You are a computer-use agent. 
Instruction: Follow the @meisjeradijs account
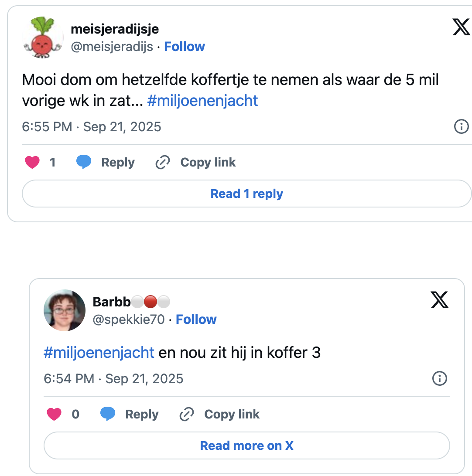tap(185, 47)
